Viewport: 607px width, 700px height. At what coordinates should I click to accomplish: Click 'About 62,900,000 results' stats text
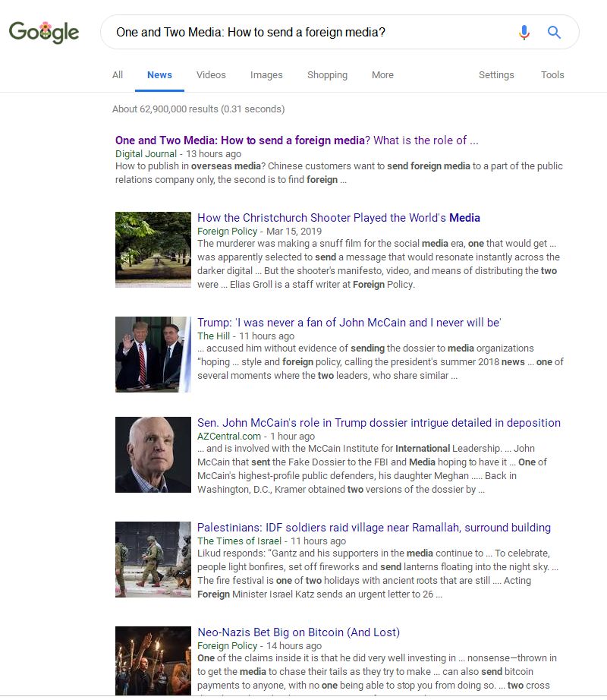[198, 109]
